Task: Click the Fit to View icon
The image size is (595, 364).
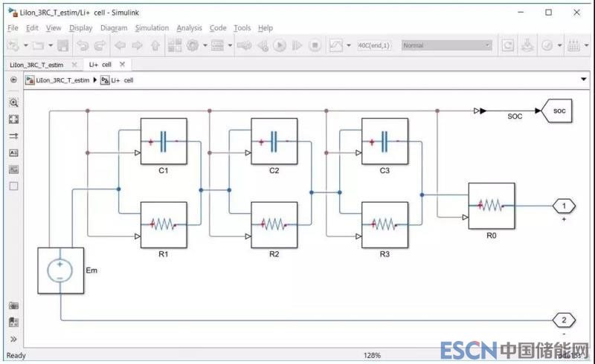Action: (x=13, y=119)
